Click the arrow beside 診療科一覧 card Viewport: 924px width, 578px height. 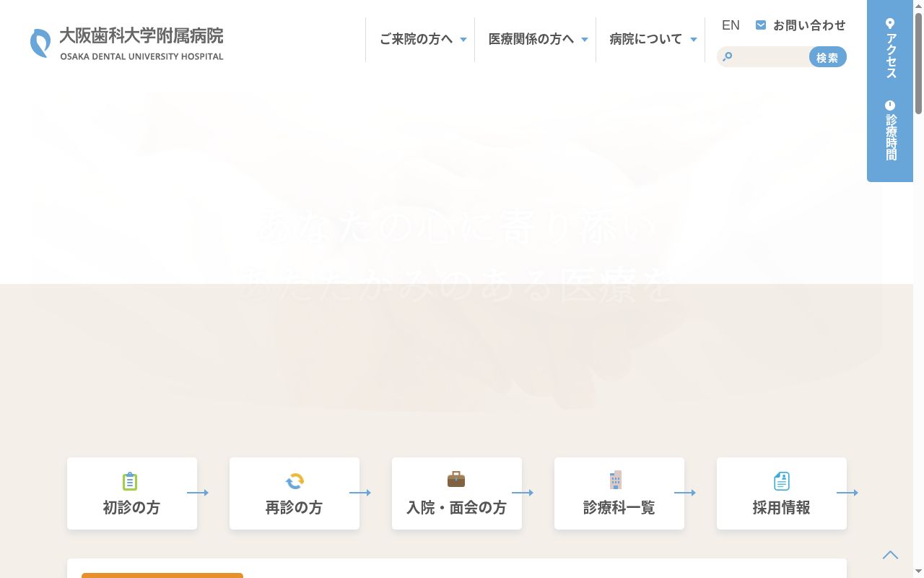pyautogui.click(x=685, y=493)
